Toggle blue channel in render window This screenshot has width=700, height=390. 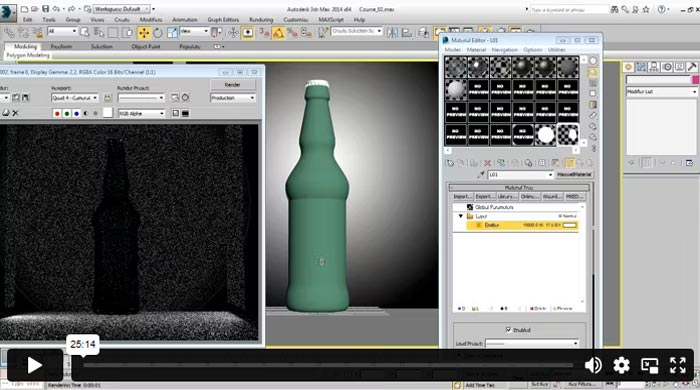click(x=76, y=113)
